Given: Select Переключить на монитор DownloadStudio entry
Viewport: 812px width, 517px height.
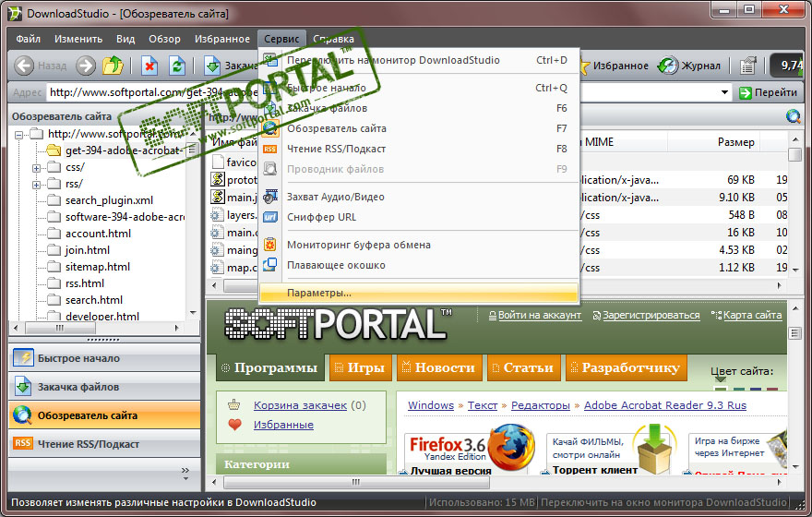Looking at the screenshot, I should tap(418, 60).
